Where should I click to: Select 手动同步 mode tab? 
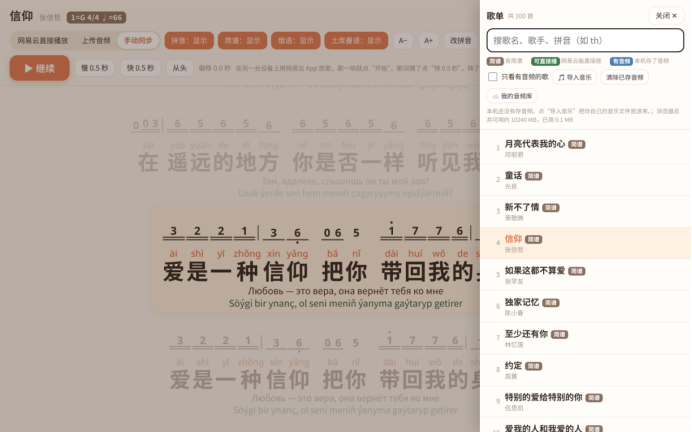click(x=138, y=41)
